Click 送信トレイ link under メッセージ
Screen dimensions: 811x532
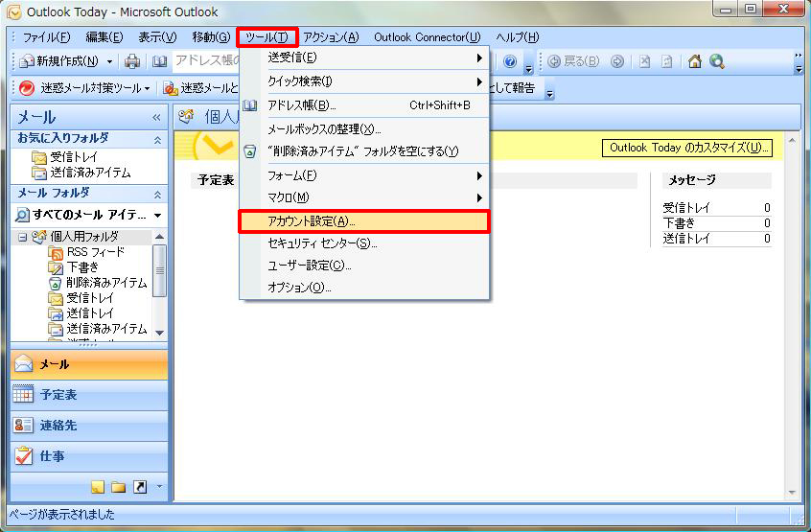tap(686, 239)
